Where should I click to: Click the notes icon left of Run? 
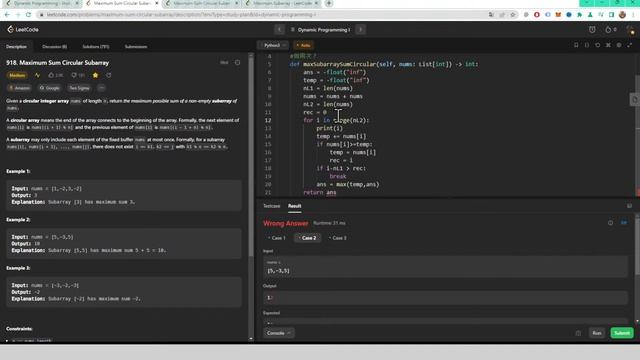[578, 333]
